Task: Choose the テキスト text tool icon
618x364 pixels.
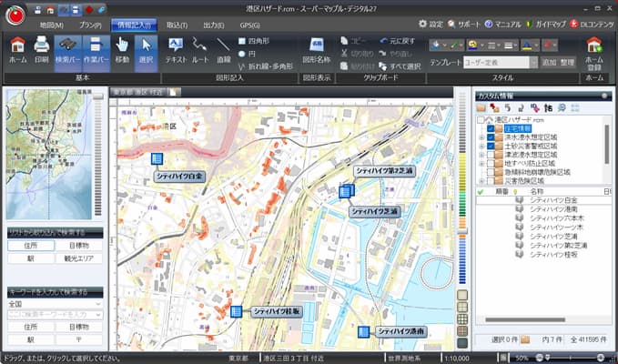Action: 176,50
